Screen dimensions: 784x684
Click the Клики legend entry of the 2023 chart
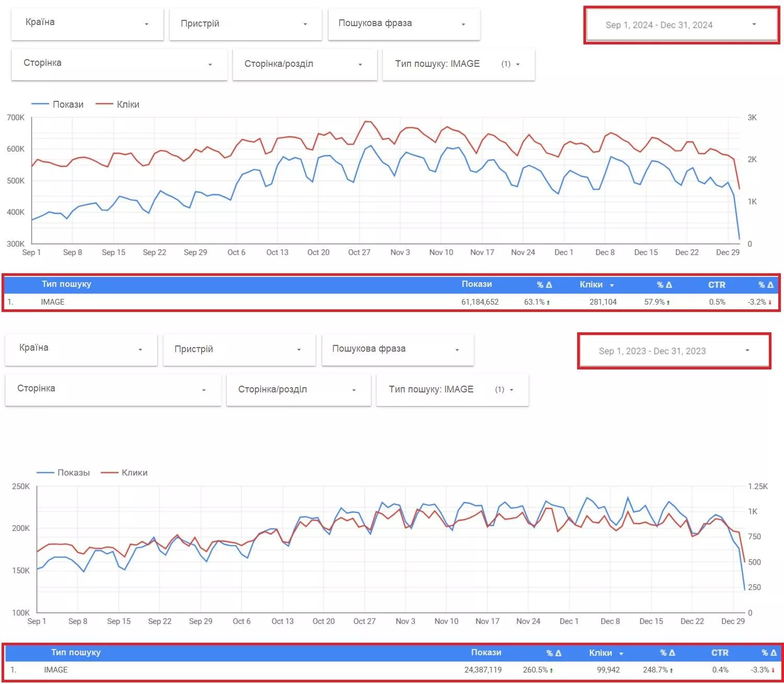124,473
